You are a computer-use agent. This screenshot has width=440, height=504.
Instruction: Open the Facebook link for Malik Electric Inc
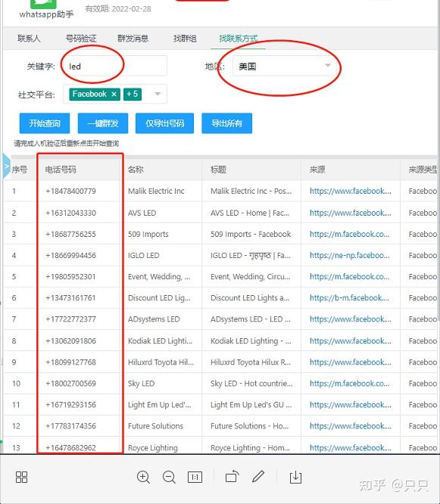(x=351, y=191)
